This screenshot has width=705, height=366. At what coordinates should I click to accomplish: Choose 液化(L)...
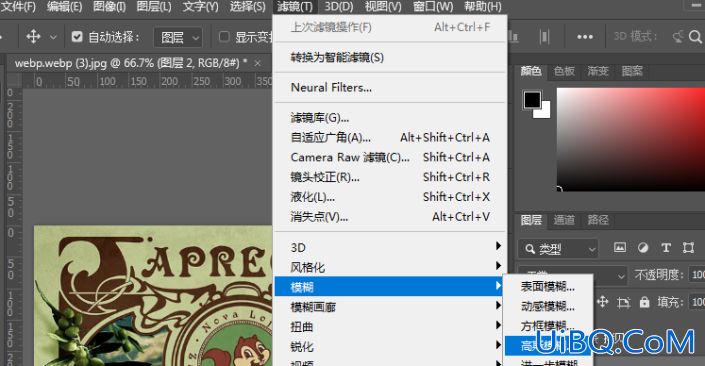(x=390, y=197)
